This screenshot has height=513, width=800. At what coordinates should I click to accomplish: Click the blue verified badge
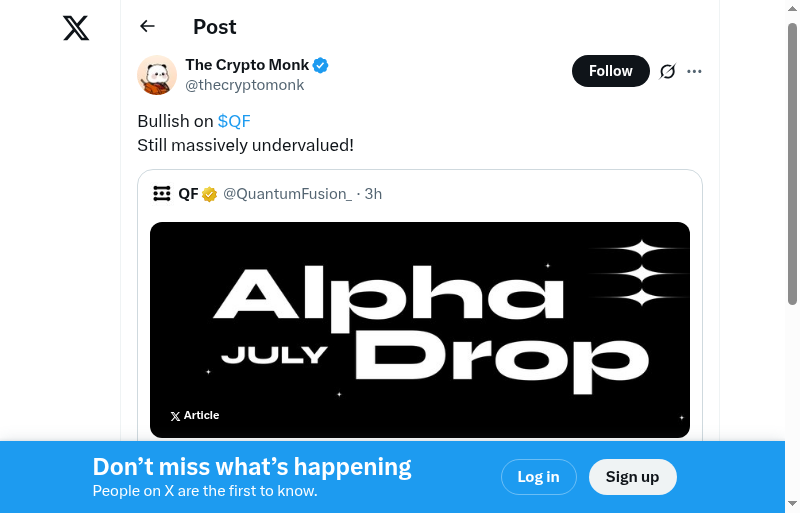coord(321,66)
